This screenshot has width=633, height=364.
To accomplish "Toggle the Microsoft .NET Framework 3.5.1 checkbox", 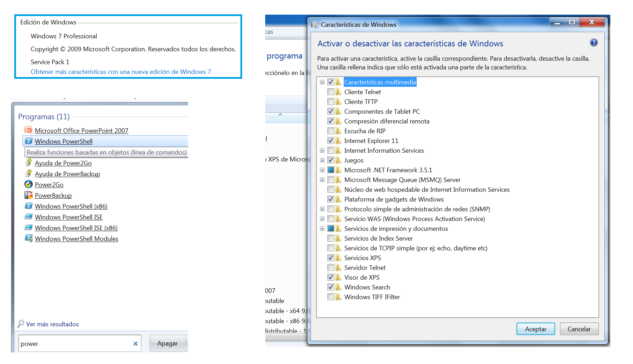I will tap(331, 170).
